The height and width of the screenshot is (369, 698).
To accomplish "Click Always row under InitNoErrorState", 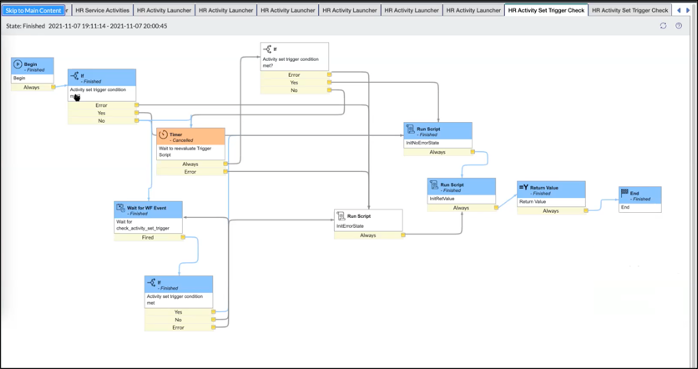I will click(x=438, y=152).
